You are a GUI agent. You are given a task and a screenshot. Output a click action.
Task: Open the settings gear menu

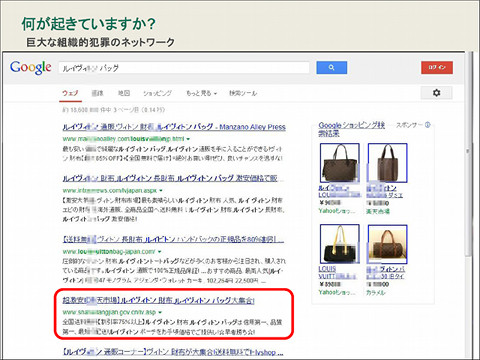point(436,93)
